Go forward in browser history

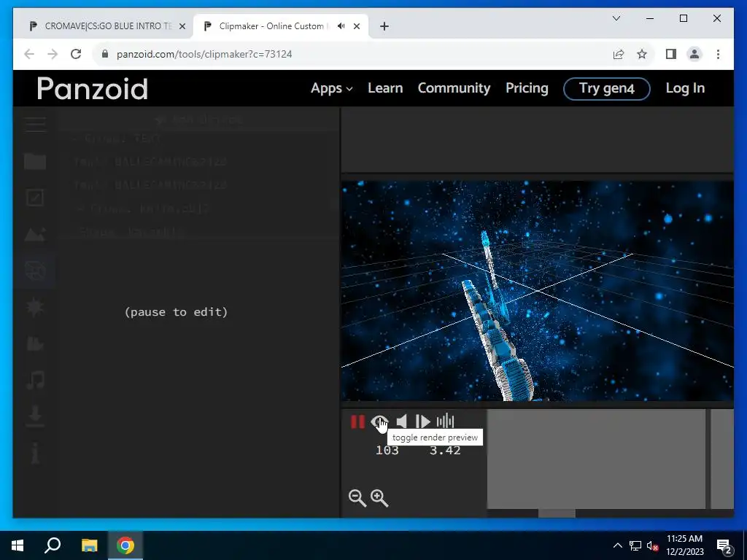(x=53, y=54)
